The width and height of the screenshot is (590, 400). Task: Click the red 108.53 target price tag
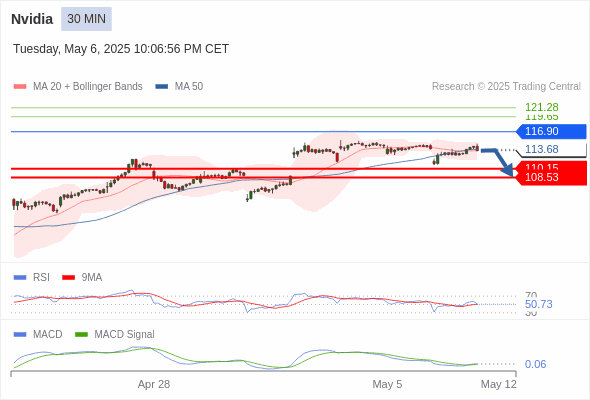tap(551, 177)
